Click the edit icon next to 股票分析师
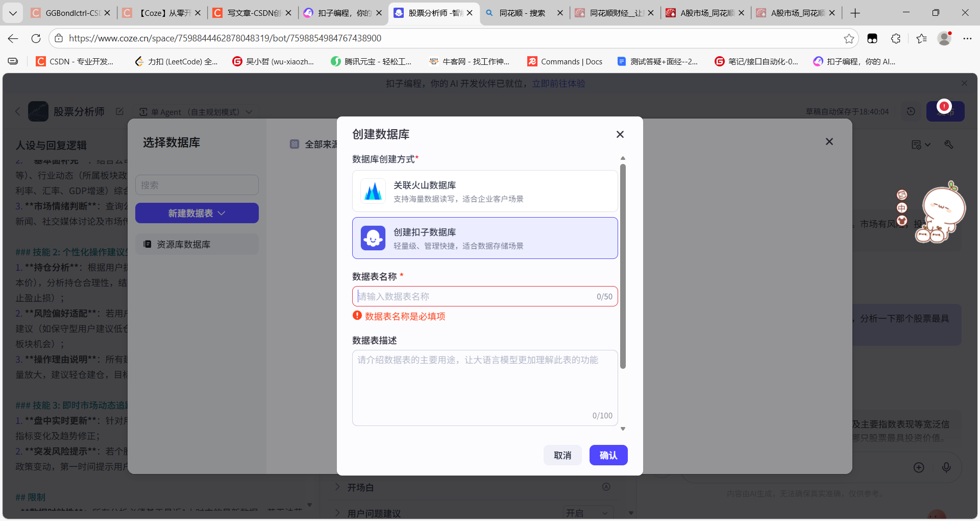Viewport: 980px width, 521px height. [x=119, y=111]
